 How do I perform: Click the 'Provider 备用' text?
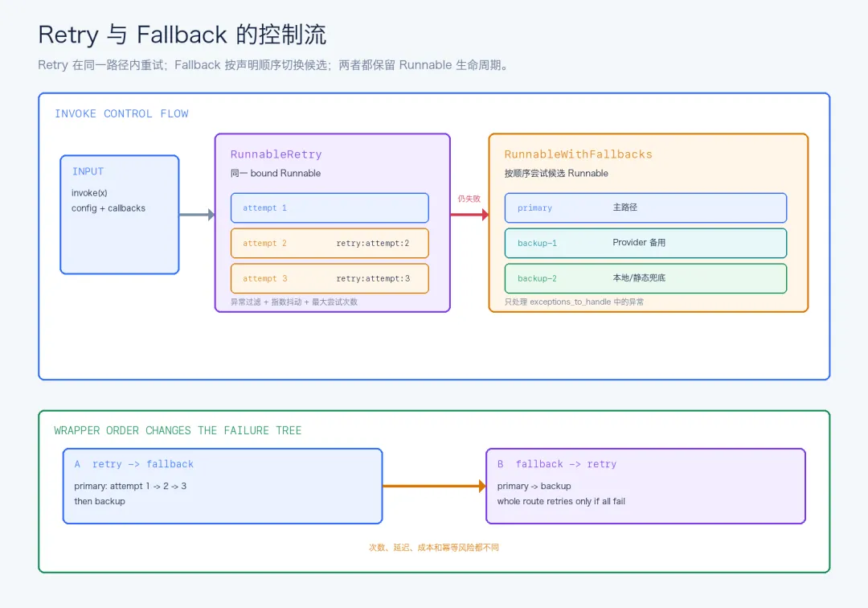click(x=639, y=243)
